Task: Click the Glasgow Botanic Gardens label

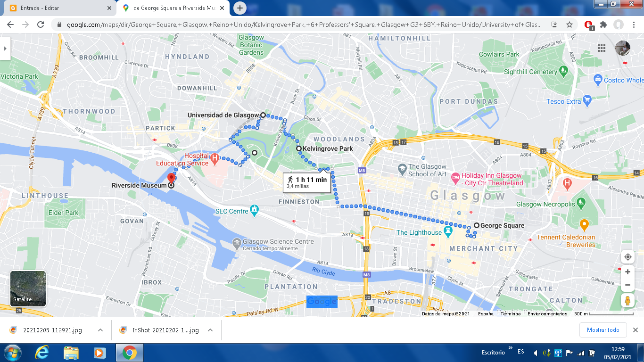Action: [251, 45]
